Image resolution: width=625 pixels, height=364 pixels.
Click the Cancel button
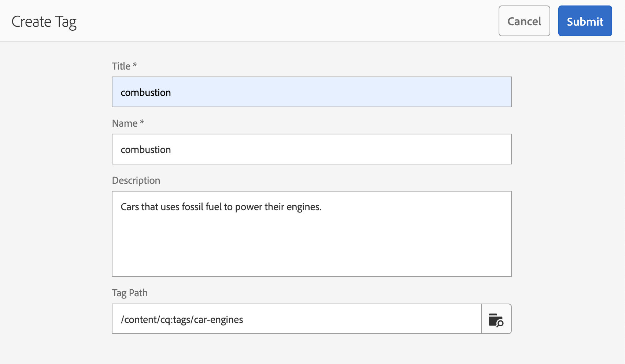point(524,21)
